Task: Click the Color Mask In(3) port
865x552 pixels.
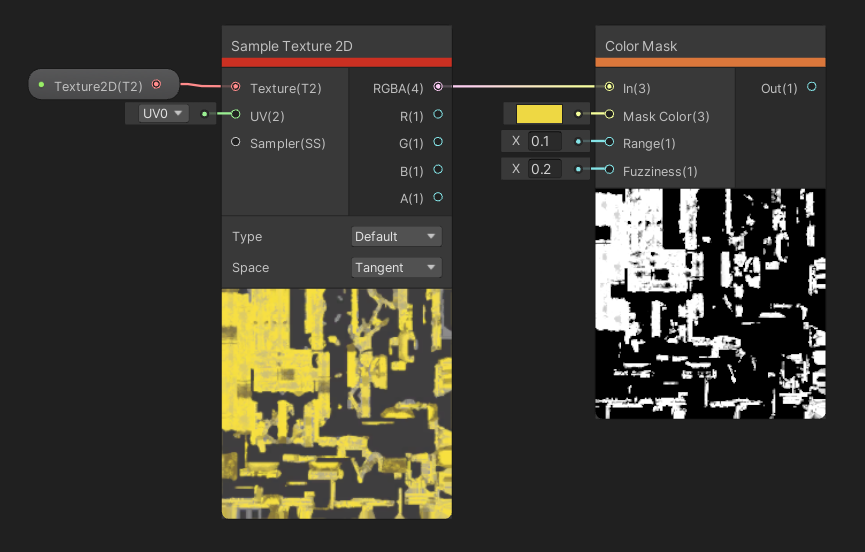Action: click(609, 88)
